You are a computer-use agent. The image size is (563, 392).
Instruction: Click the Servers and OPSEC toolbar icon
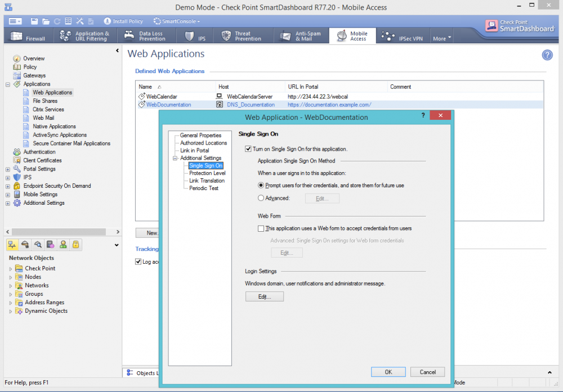(x=50, y=245)
